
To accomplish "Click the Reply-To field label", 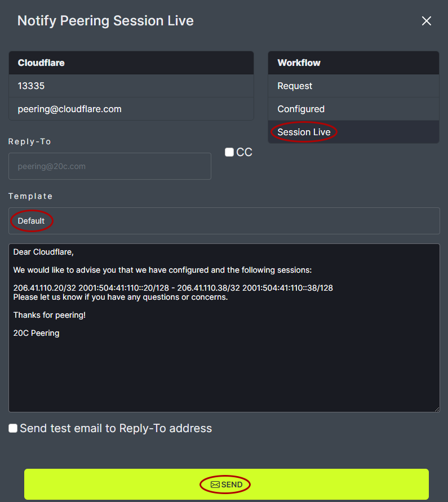I will 30,141.
